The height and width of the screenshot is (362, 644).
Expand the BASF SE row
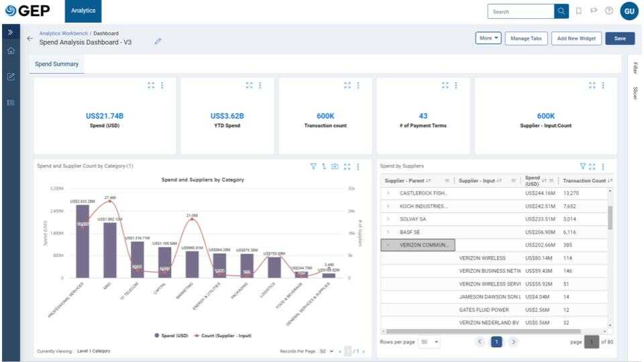[388, 233]
